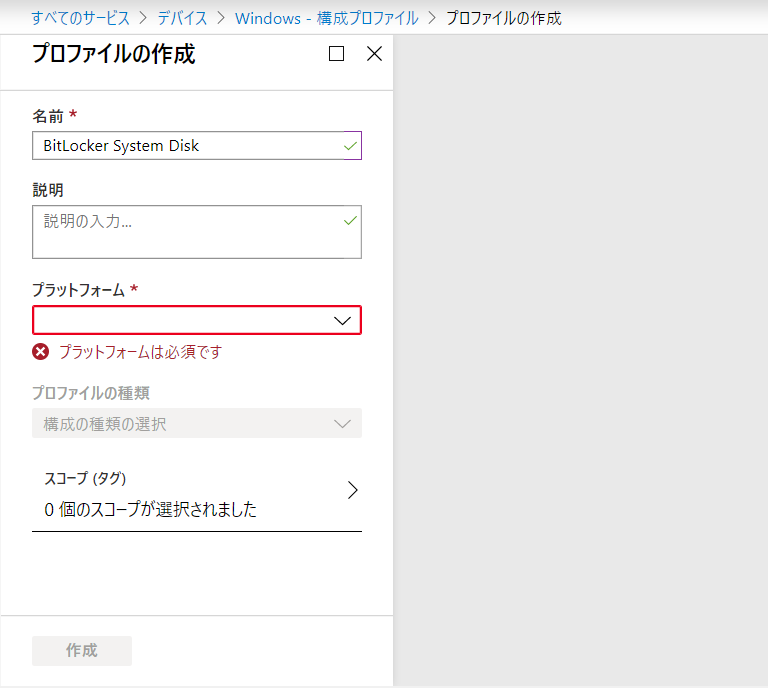Click error text プラットフォームは必須です
This screenshot has width=768, height=688.
141,352
